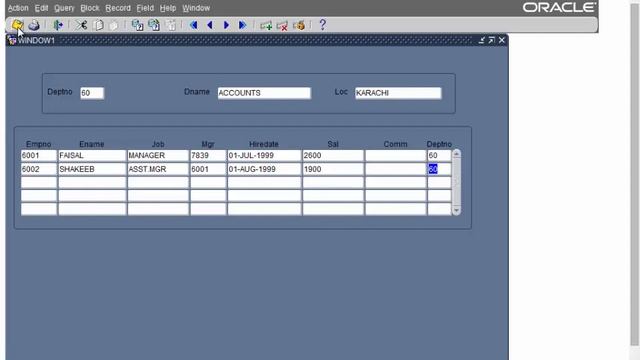Open the Record menu
This screenshot has height=360, width=640.
click(x=118, y=8)
